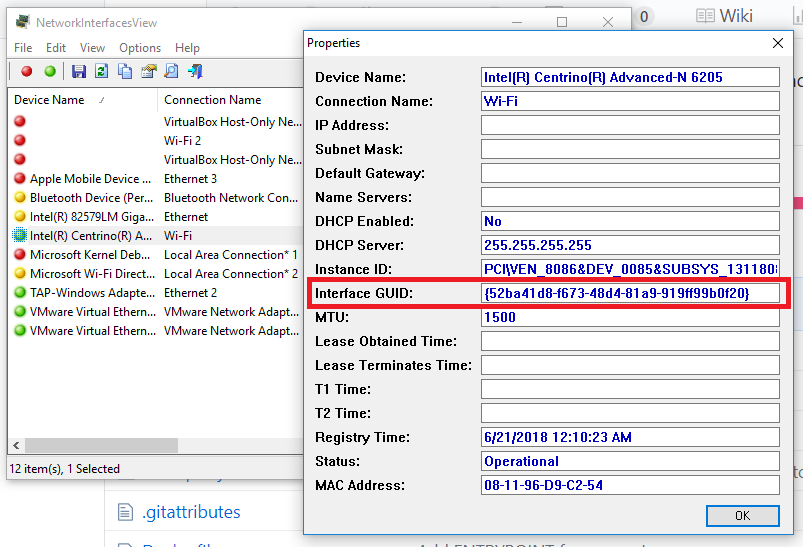Click the MAC Address value field
The width and height of the screenshot is (803, 547).
click(x=629, y=485)
